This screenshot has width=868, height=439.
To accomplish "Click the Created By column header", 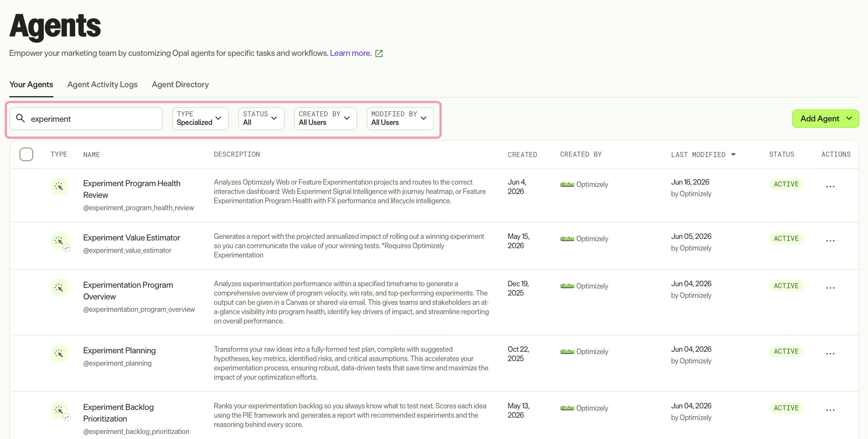I will click(x=581, y=154).
